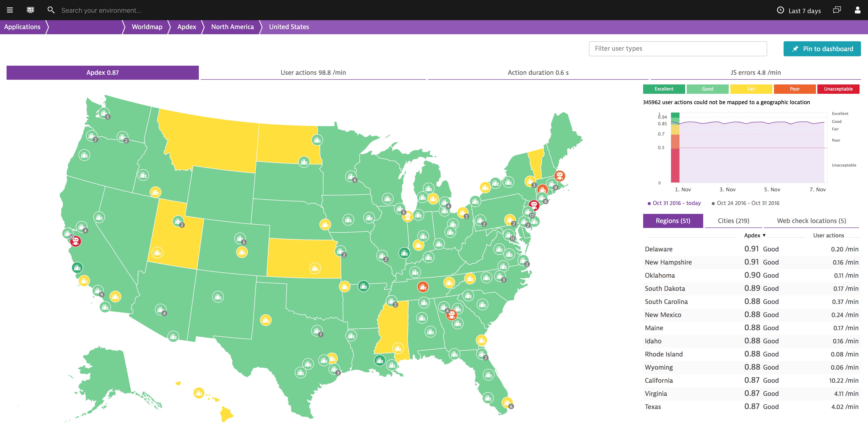Open Last 7 days timeframe selector
This screenshot has width=868, height=432.
pyautogui.click(x=799, y=11)
